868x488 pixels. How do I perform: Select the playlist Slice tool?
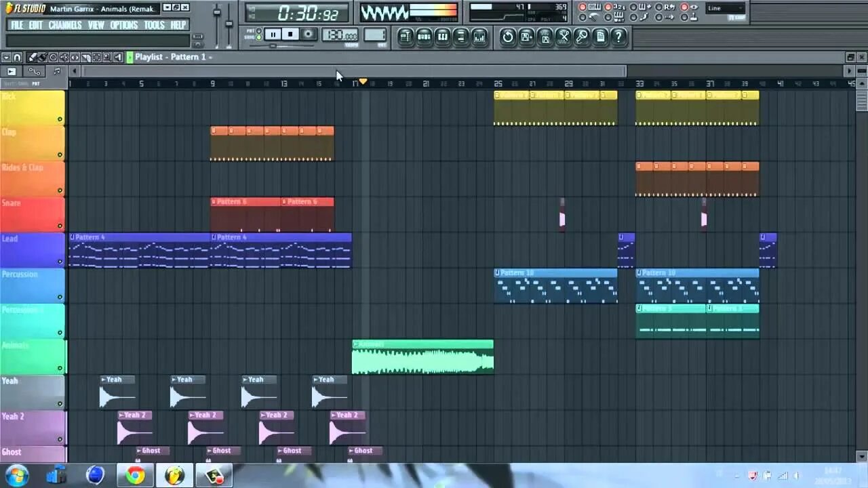pos(85,58)
